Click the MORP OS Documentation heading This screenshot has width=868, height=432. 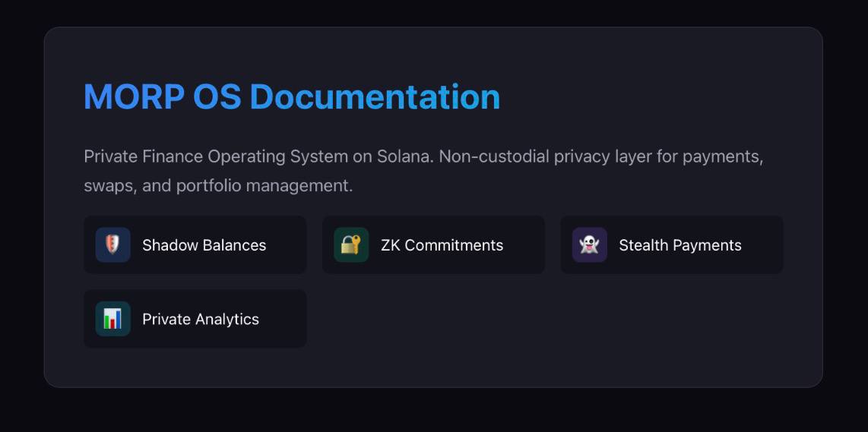pyautogui.click(x=292, y=96)
